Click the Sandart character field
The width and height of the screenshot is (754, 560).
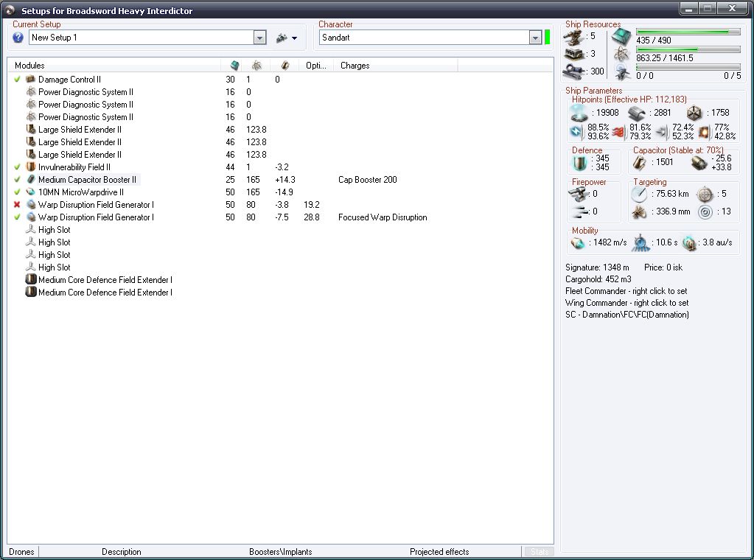425,38
